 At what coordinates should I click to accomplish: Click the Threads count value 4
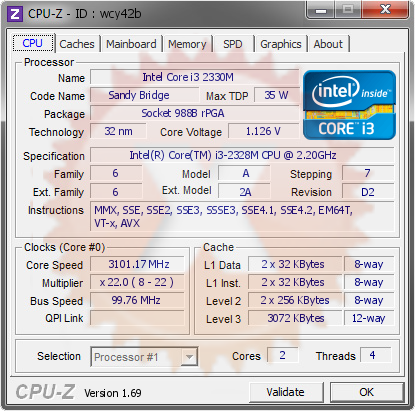(x=375, y=355)
